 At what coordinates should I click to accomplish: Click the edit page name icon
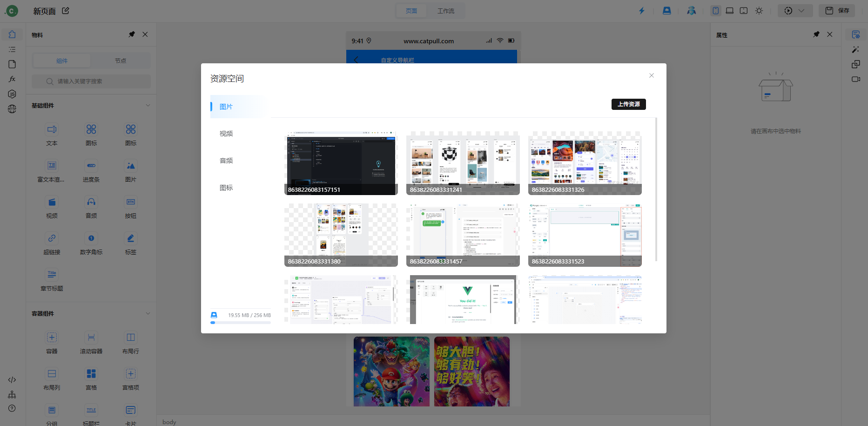66,11
